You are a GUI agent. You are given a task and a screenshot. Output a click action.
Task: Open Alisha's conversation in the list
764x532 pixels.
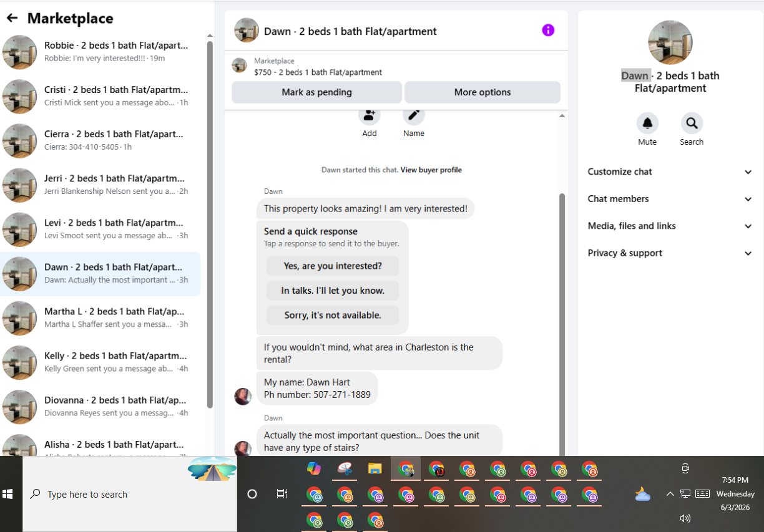[x=100, y=443]
